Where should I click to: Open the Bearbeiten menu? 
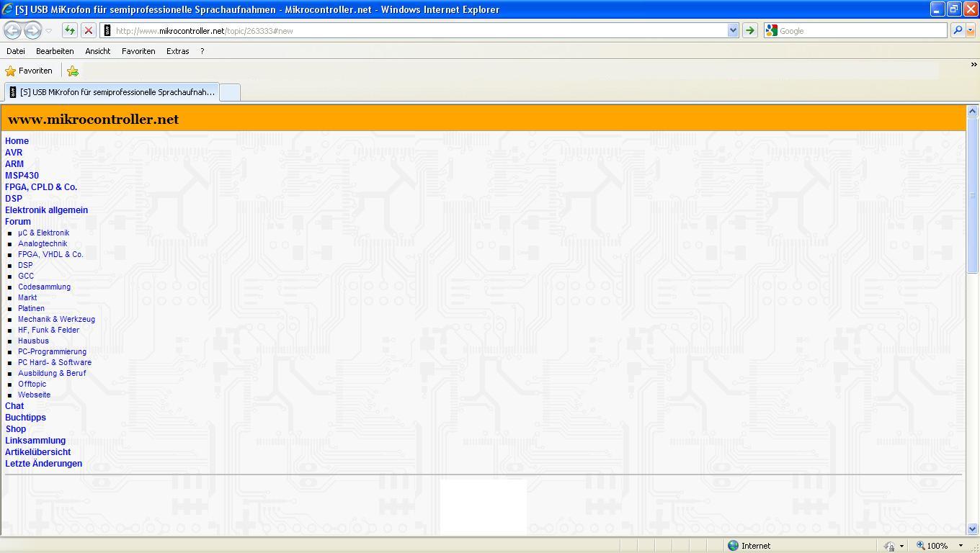pyautogui.click(x=55, y=51)
